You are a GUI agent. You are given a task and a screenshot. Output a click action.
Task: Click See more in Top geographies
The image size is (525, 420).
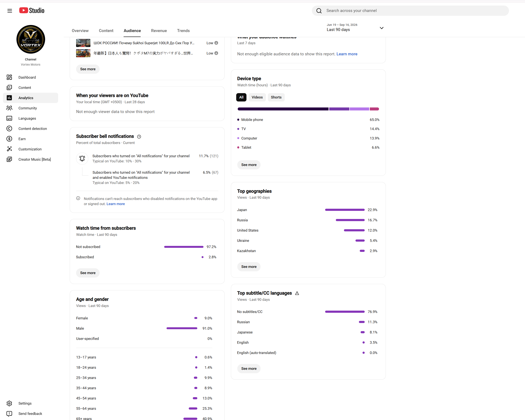tap(249, 267)
